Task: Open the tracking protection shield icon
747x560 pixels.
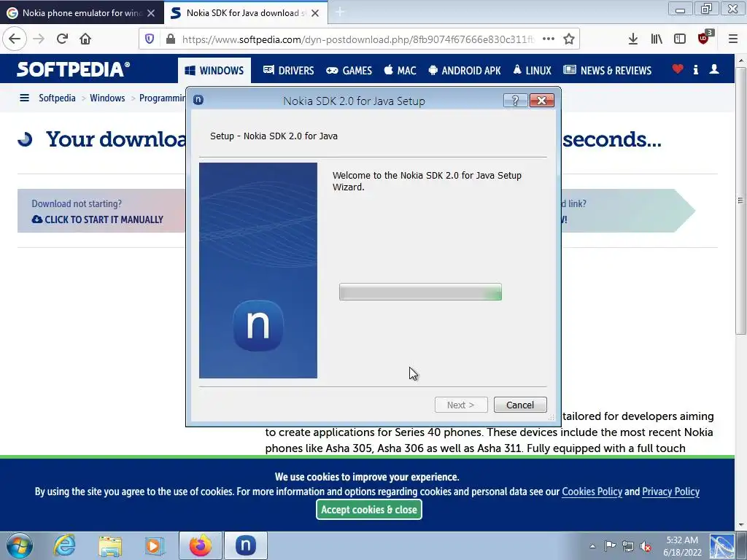Action: [x=150, y=39]
